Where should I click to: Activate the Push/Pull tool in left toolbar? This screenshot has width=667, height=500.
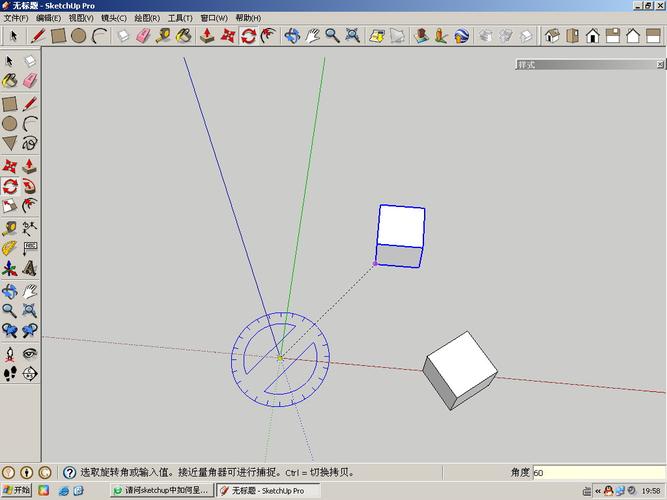point(30,166)
